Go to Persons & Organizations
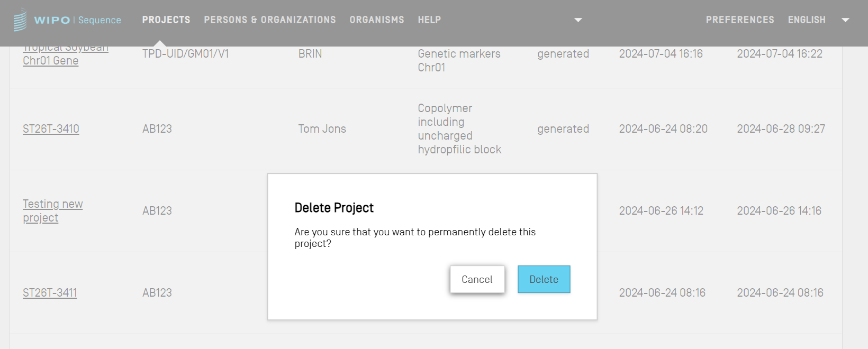Screen dimensions: 868x349 tap(270, 20)
